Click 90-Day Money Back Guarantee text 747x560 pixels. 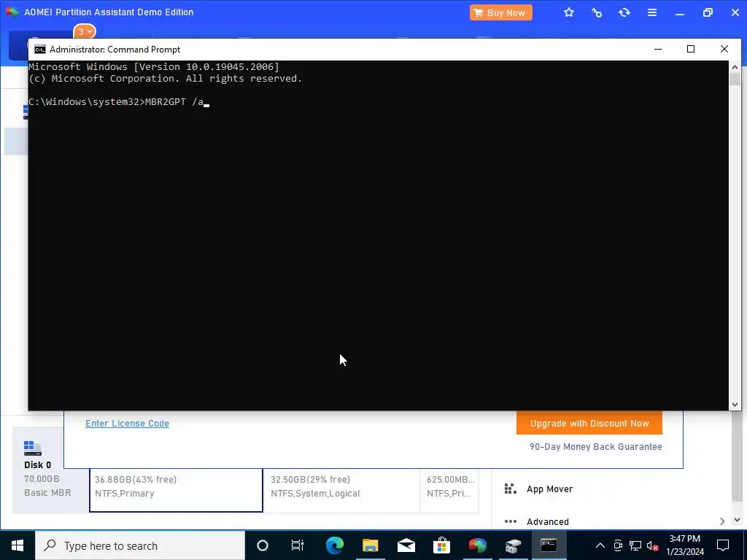[x=595, y=447]
